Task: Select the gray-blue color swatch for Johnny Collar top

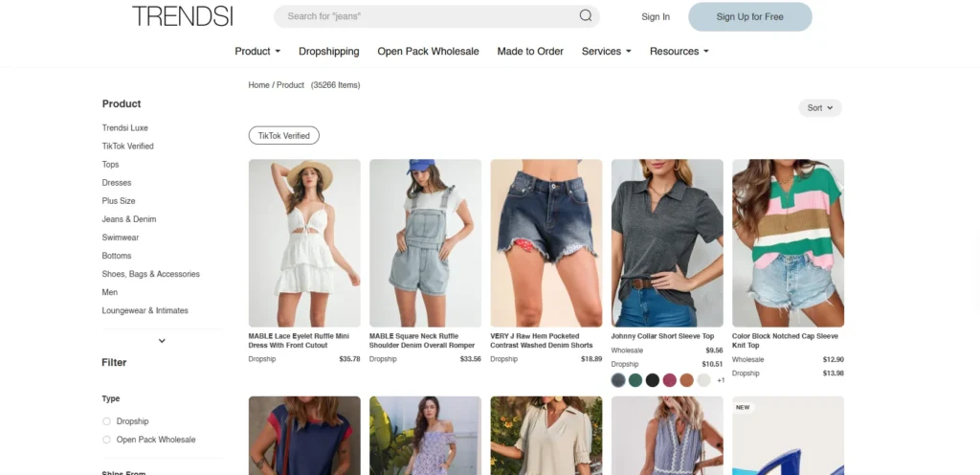Action: coord(618,380)
